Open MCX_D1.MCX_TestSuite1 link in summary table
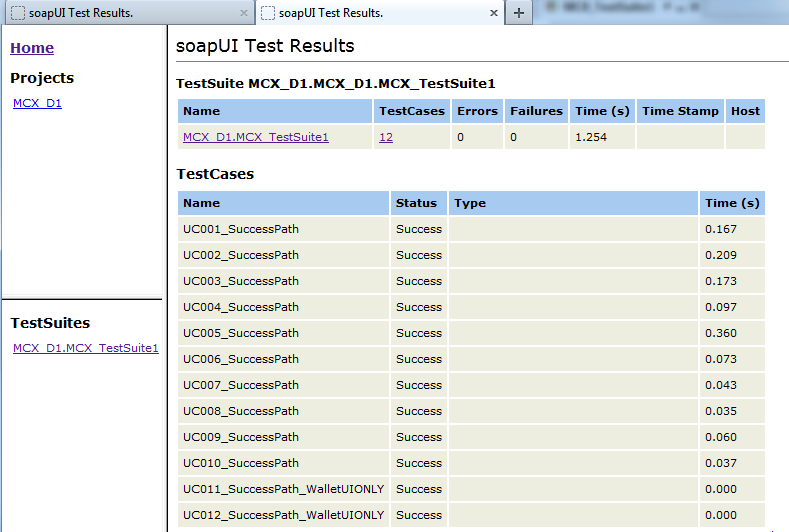The image size is (789, 532). (256, 137)
